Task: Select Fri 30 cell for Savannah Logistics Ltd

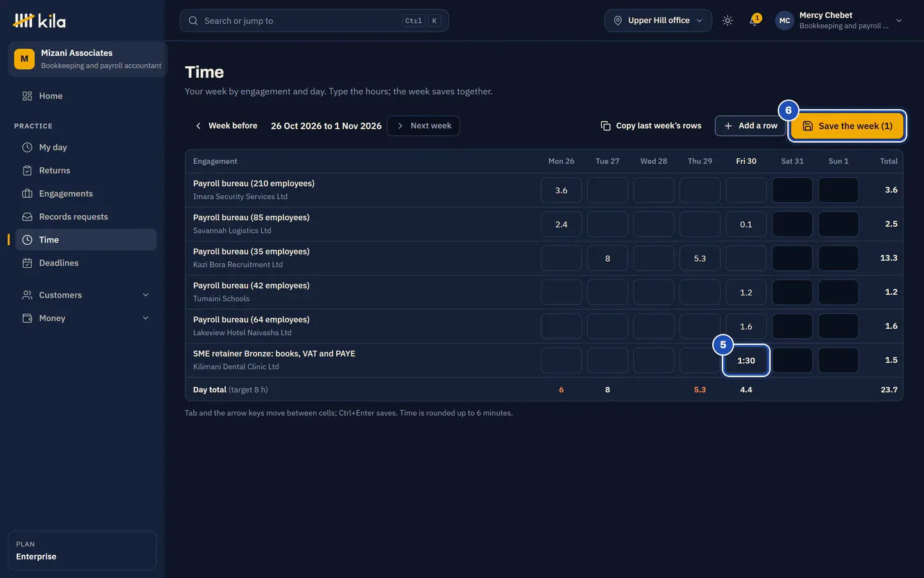Action: [746, 224]
